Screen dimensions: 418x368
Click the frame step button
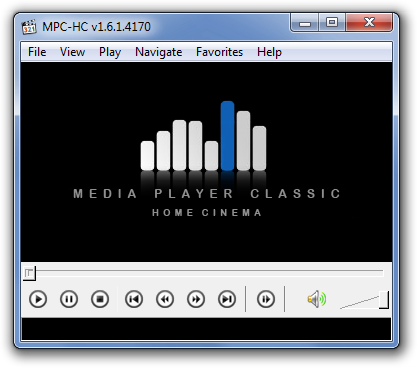tap(266, 299)
